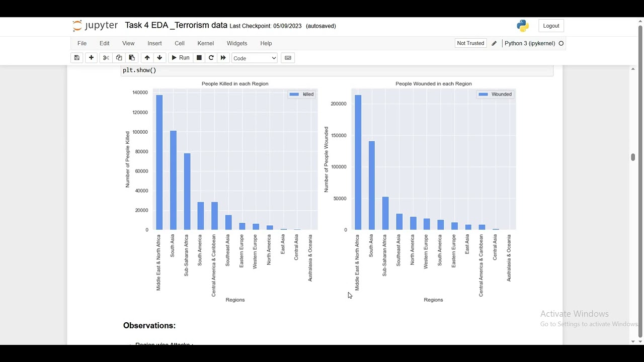Open the View menu

click(128, 43)
